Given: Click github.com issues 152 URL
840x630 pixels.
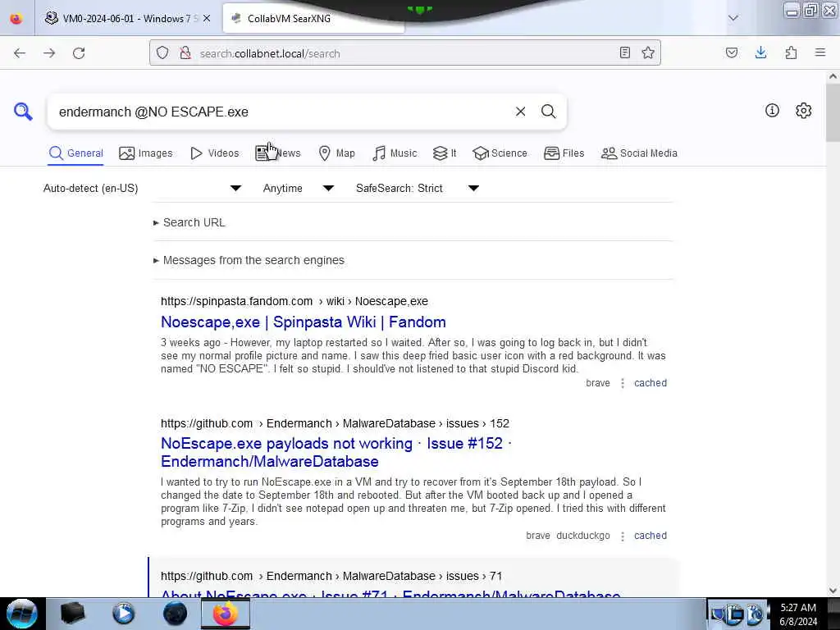Looking at the screenshot, I should tap(335, 423).
